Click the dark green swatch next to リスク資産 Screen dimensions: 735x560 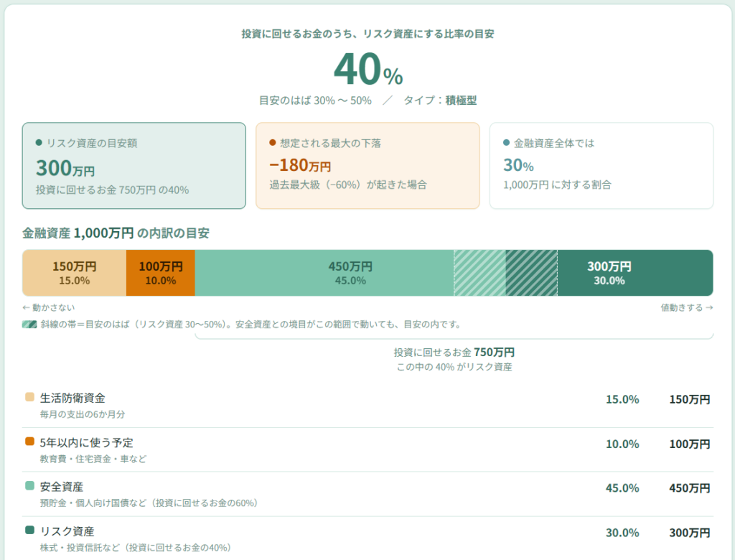(x=29, y=530)
